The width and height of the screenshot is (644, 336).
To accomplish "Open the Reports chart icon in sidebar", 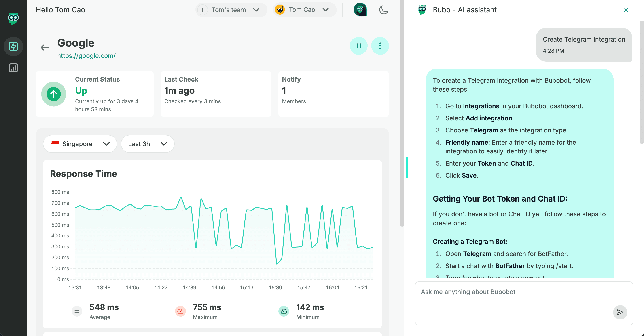I will [x=13, y=68].
